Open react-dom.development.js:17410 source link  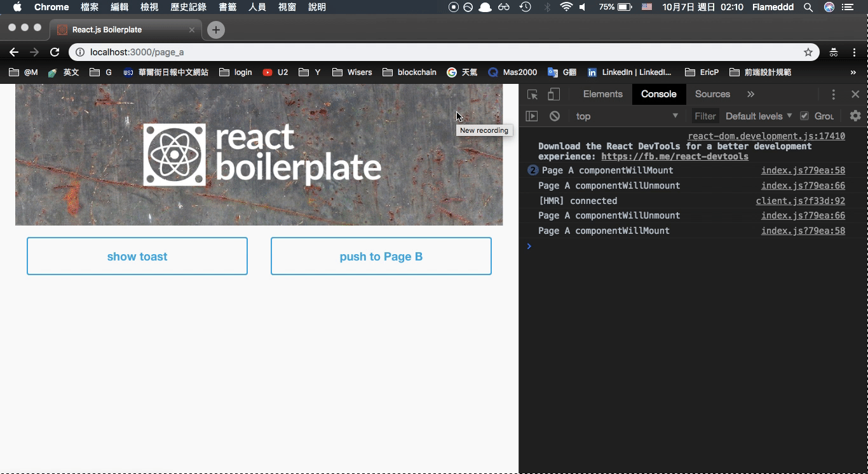(766, 136)
